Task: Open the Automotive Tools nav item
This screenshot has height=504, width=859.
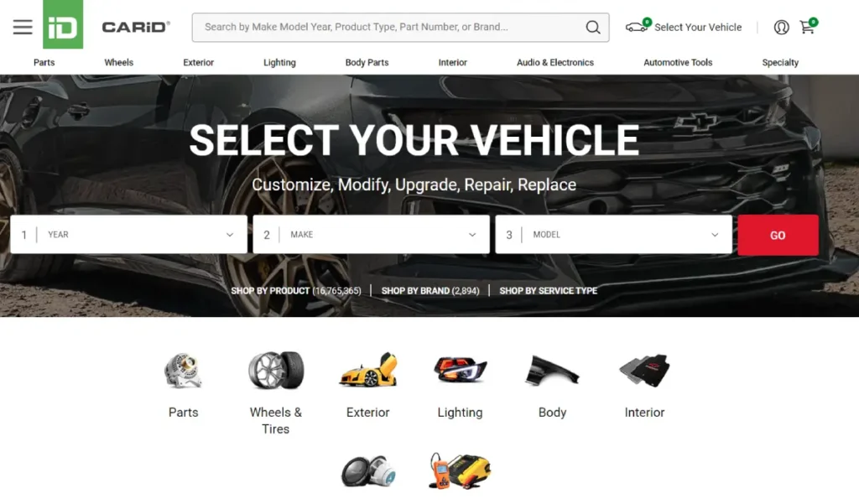Action: (x=678, y=62)
